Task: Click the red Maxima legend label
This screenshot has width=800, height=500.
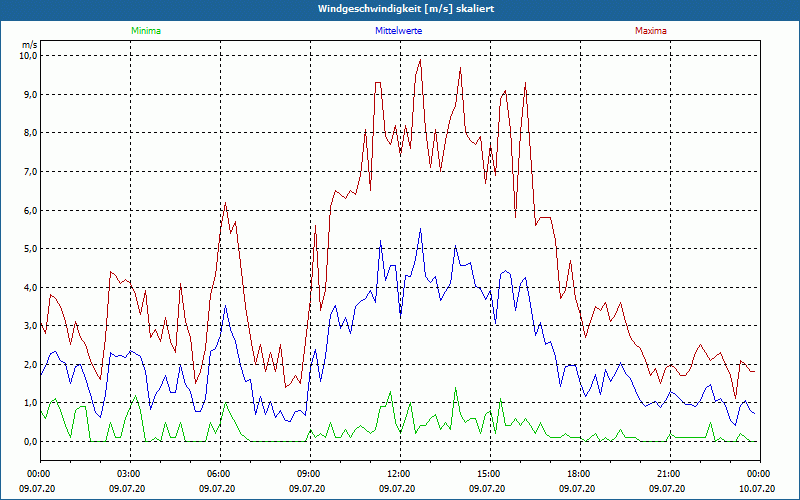Action: pos(651,31)
